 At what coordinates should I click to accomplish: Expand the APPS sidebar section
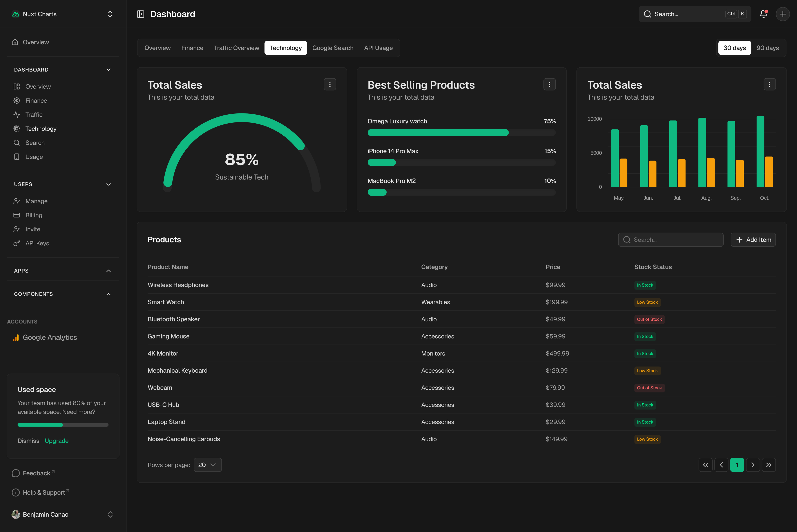(108, 271)
